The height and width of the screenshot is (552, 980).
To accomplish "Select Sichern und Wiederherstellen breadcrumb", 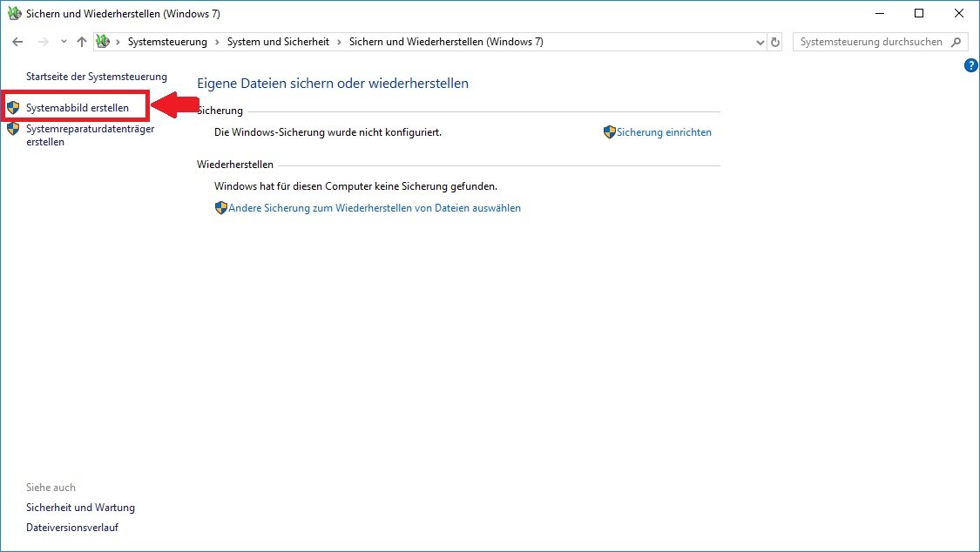I will [x=446, y=42].
